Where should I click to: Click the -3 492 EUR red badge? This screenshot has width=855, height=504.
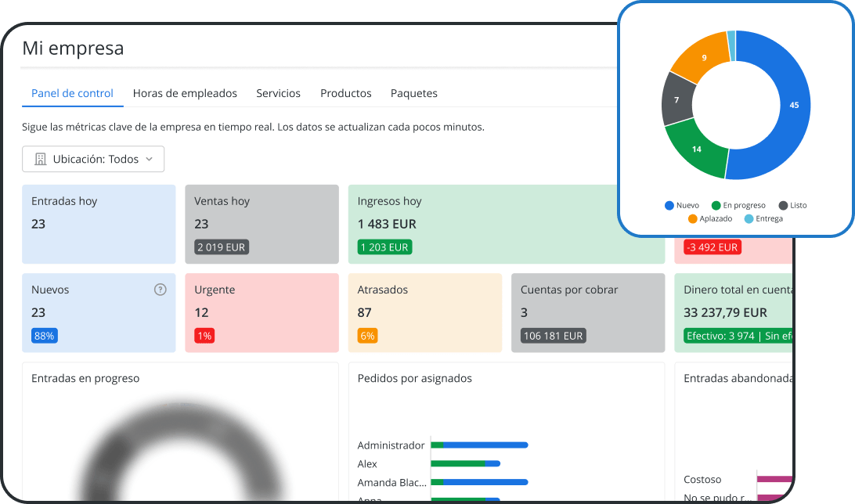[x=712, y=247]
